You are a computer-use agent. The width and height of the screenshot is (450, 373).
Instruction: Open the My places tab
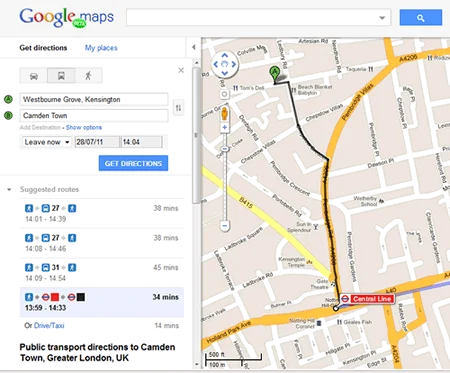tap(101, 48)
